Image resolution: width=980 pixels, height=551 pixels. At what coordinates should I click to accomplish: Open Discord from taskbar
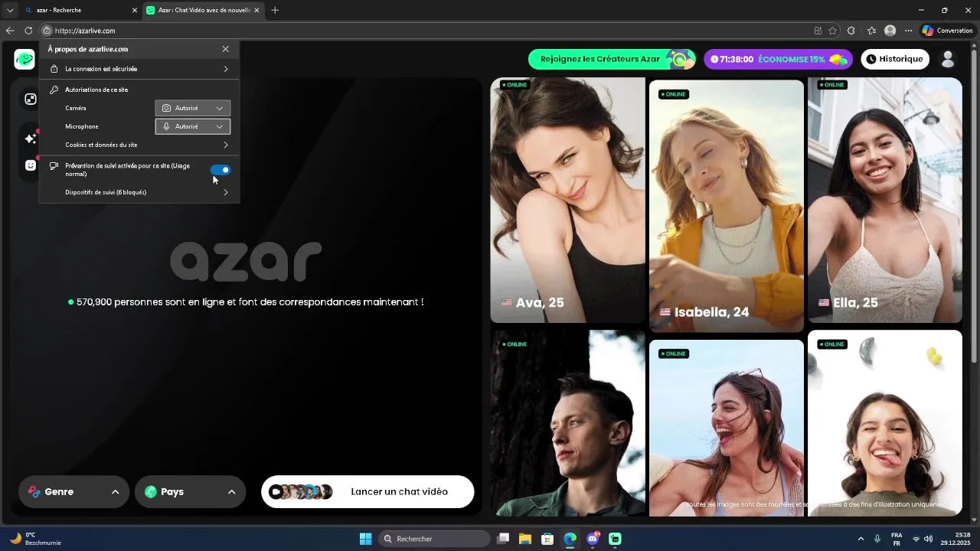593,539
